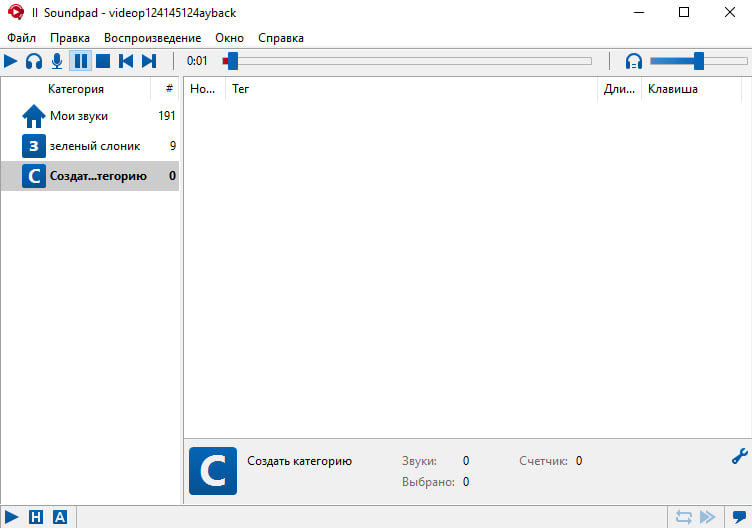Click the home icon of Мои звуки

(x=34, y=116)
